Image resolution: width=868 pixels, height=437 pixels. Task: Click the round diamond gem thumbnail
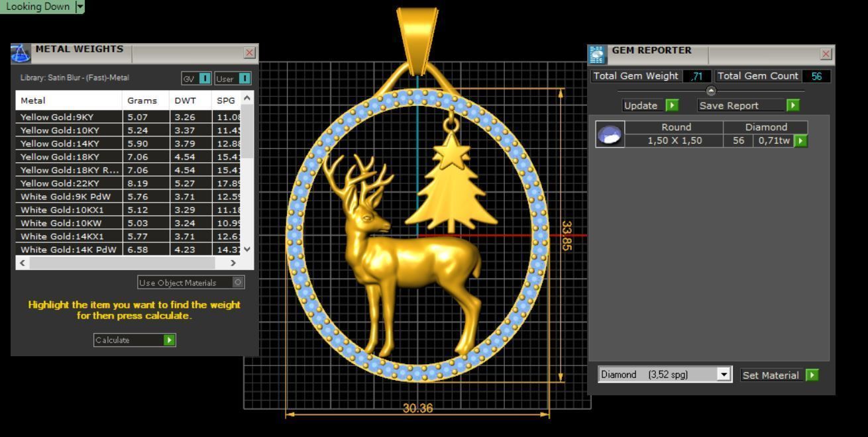[610, 134]
